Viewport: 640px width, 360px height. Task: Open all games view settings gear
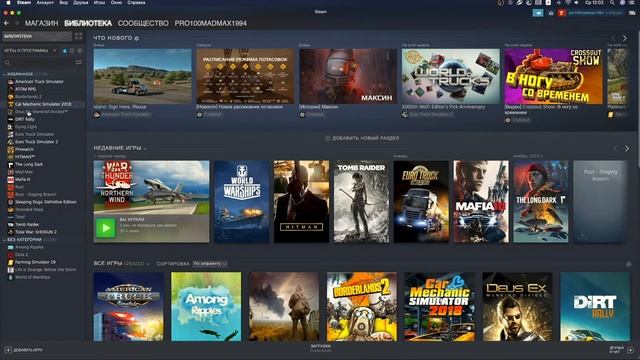click(629, 264)
